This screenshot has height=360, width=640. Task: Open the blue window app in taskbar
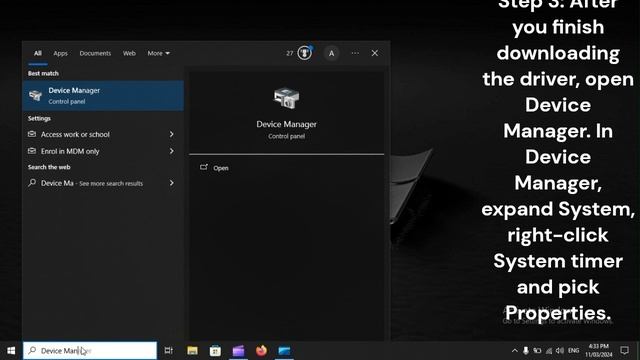pyautogui.click(x=284, y=351)
